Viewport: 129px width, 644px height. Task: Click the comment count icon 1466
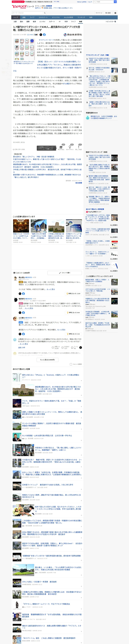point(30,35)
